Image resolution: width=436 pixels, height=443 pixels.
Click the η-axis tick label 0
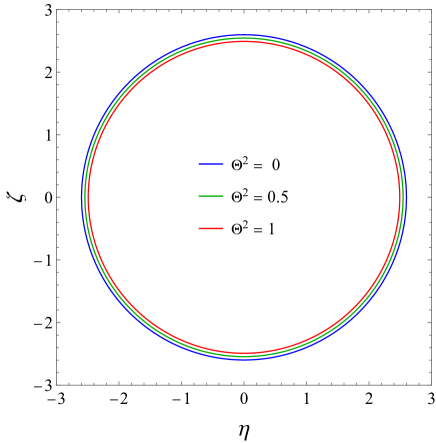244,399
